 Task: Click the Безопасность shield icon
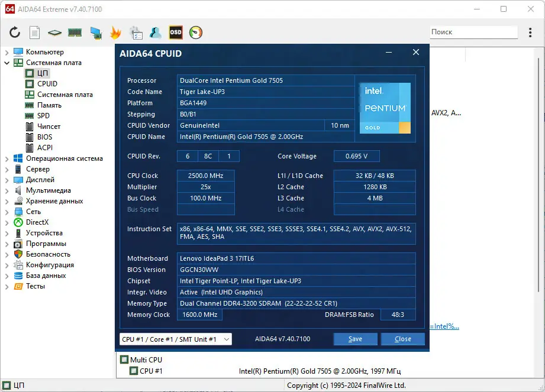pyautogui.click(x=18, y=254)
